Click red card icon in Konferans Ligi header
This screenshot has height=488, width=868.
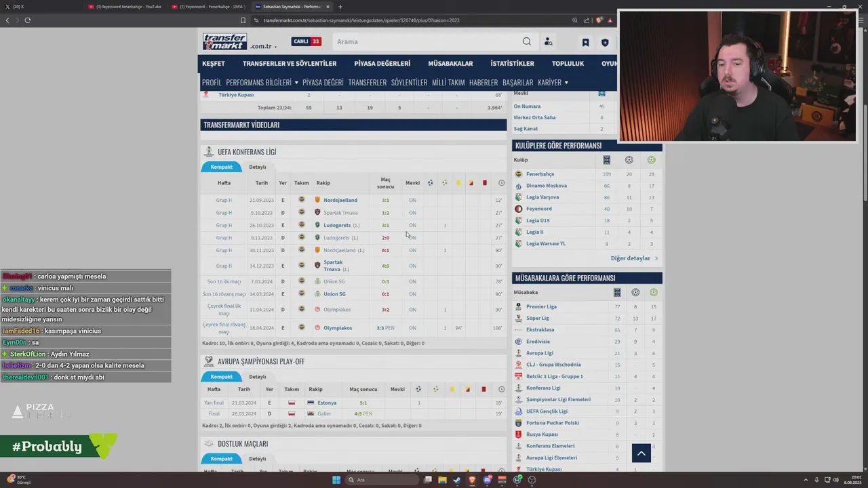tap(484, 183)
